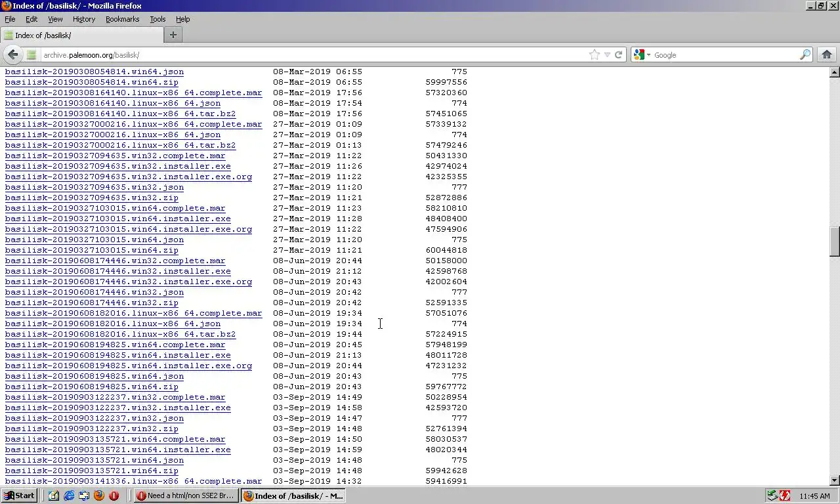840x504 pixels.
Task: Download basilisk-20190608182016.linux-x86_64.tar.bz2
Action: [x=121, y=334]
